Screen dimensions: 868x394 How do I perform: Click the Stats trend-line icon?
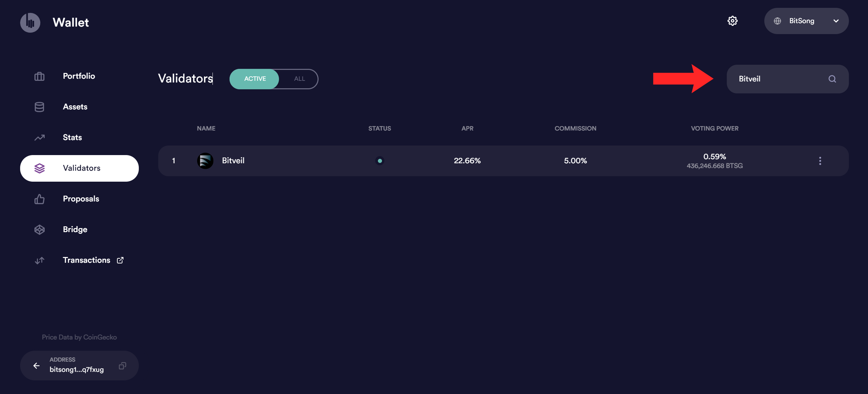[x=40, y=137]
